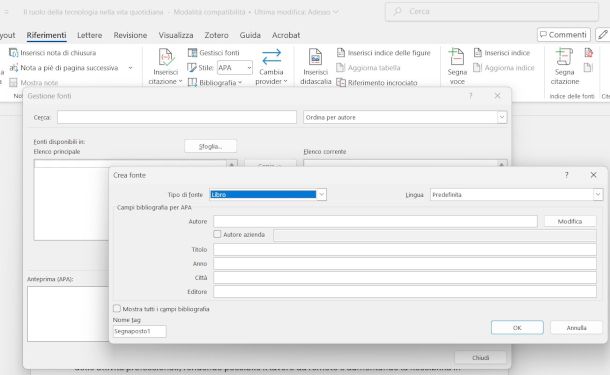Screen dimensions: 610x375
Task: Click the Segna voce icon
Action: pos(457,57)
